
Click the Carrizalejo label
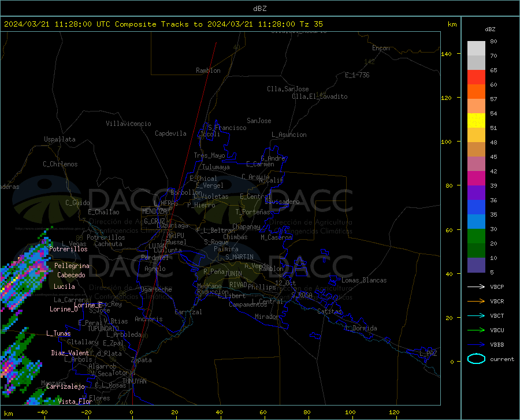click(65, 386)
